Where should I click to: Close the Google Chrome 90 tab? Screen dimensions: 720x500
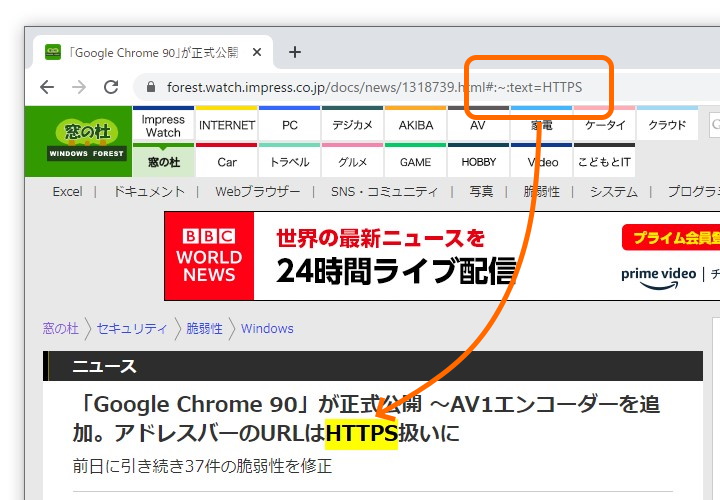point(257,52)
